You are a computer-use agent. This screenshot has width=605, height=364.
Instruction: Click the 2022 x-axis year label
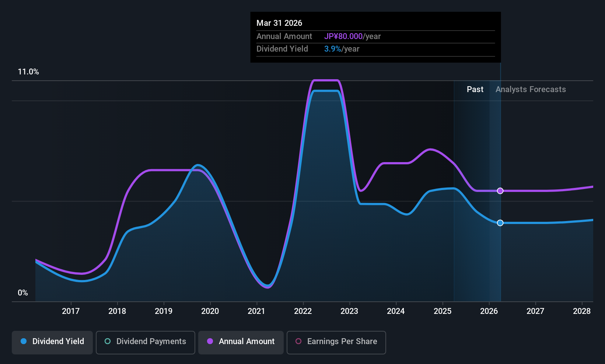pos(303,311)
